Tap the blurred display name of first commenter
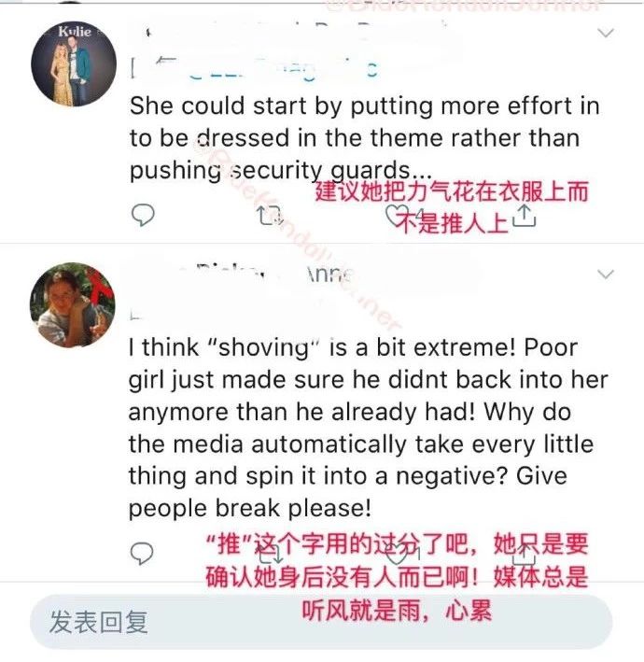 click(296, 33)
